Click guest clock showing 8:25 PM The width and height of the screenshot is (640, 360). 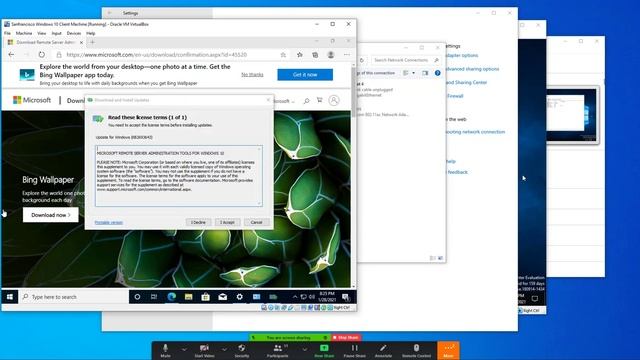click(x=327, y=297)
